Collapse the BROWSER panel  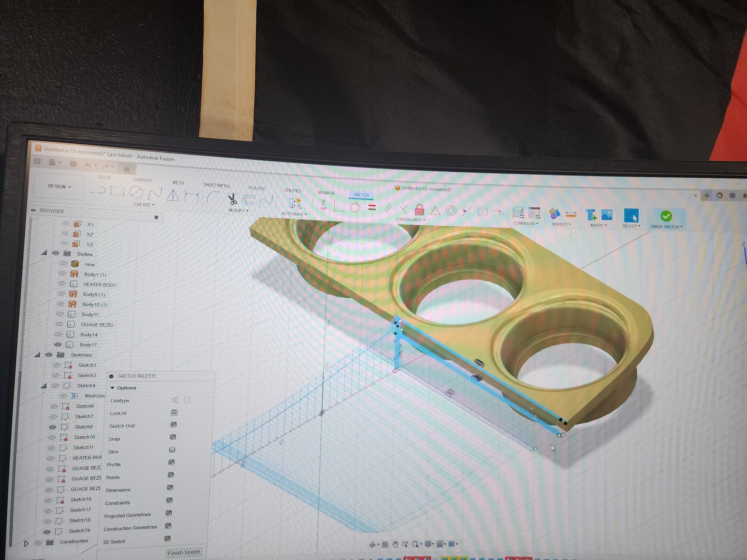click(33, 210)
